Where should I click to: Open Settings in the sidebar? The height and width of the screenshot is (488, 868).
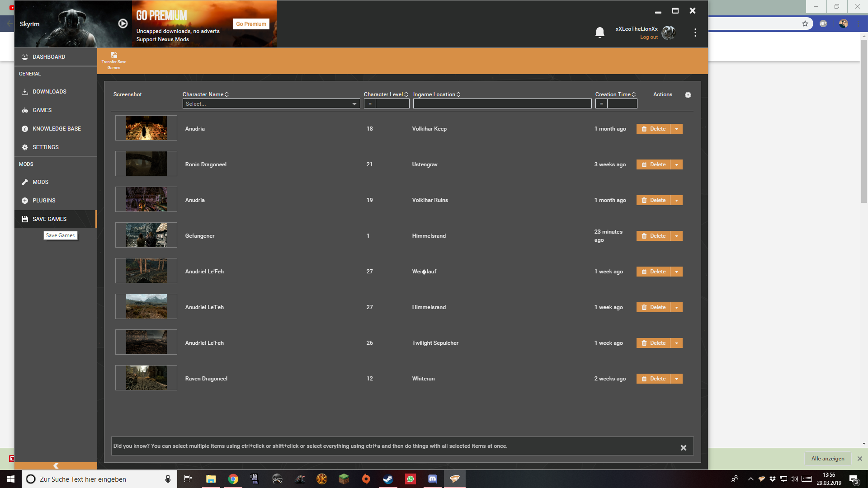(x=56, y=147)
